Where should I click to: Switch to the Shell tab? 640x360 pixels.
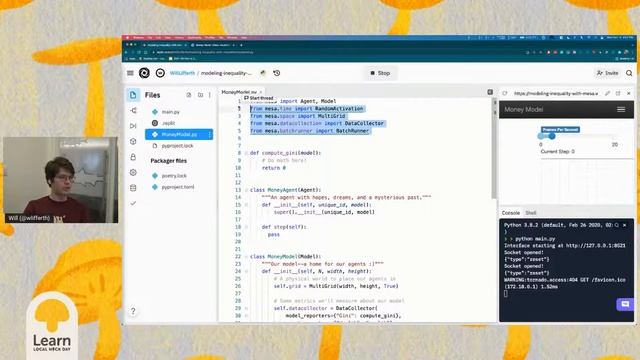[x=531, y=213]
